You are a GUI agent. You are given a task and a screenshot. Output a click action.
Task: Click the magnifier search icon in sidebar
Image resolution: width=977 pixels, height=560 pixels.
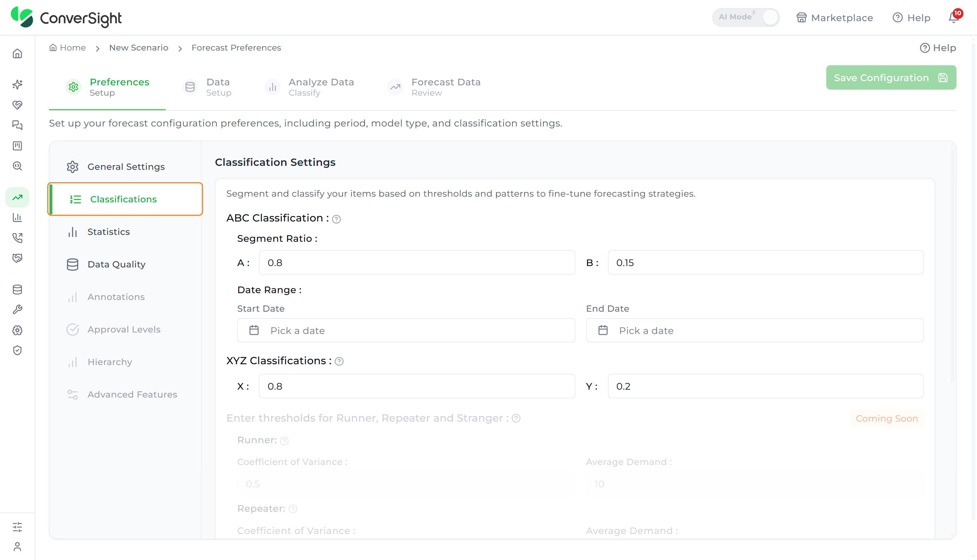point(17,166)
